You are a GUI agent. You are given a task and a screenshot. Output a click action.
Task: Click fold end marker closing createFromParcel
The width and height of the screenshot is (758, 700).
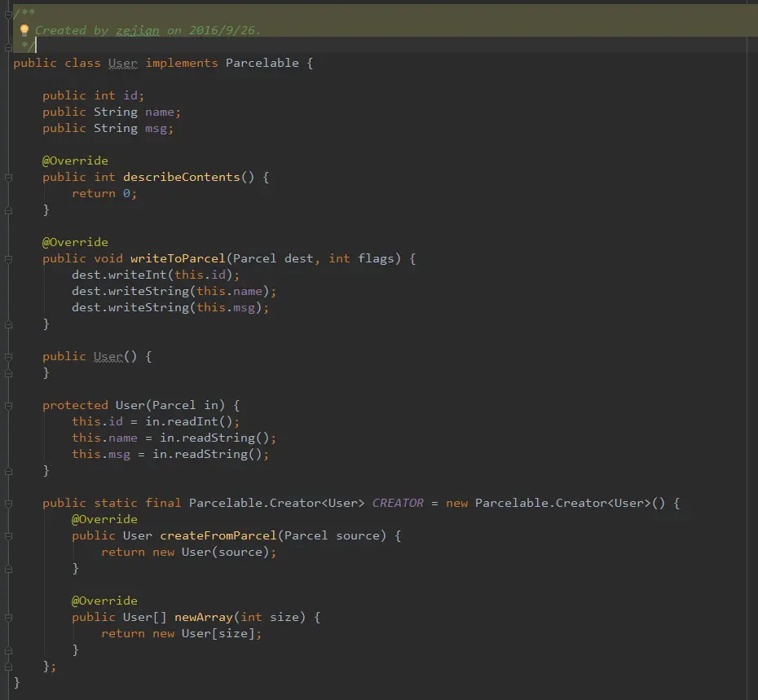tap(8, 570)
